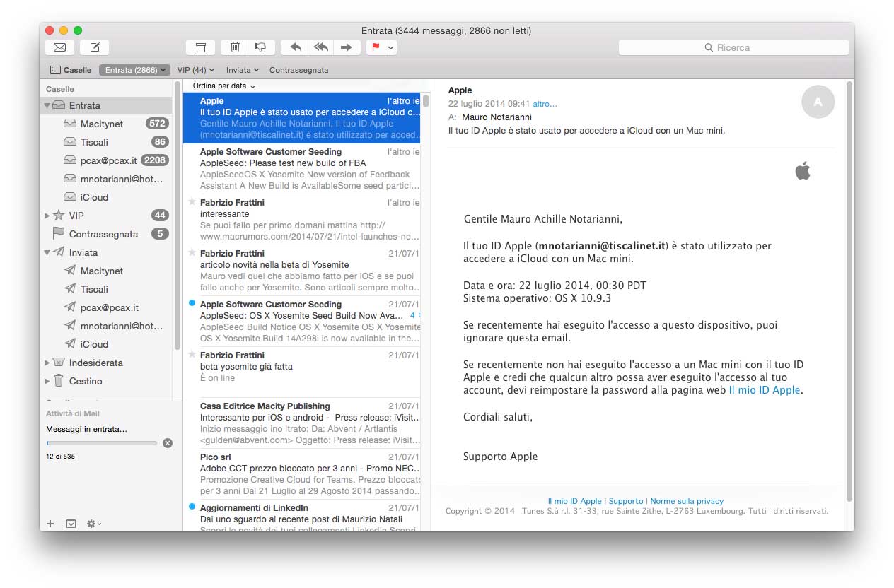Click the Cestino trash can icon

tap(59, 381)
